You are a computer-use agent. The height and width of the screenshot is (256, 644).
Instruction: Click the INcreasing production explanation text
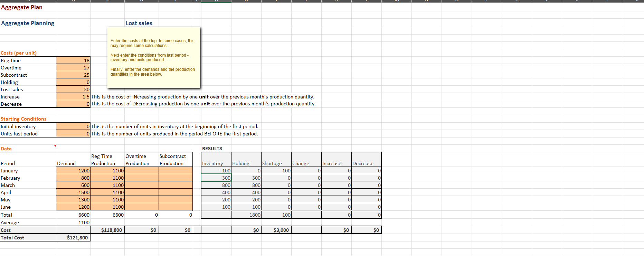coord(203,97)
